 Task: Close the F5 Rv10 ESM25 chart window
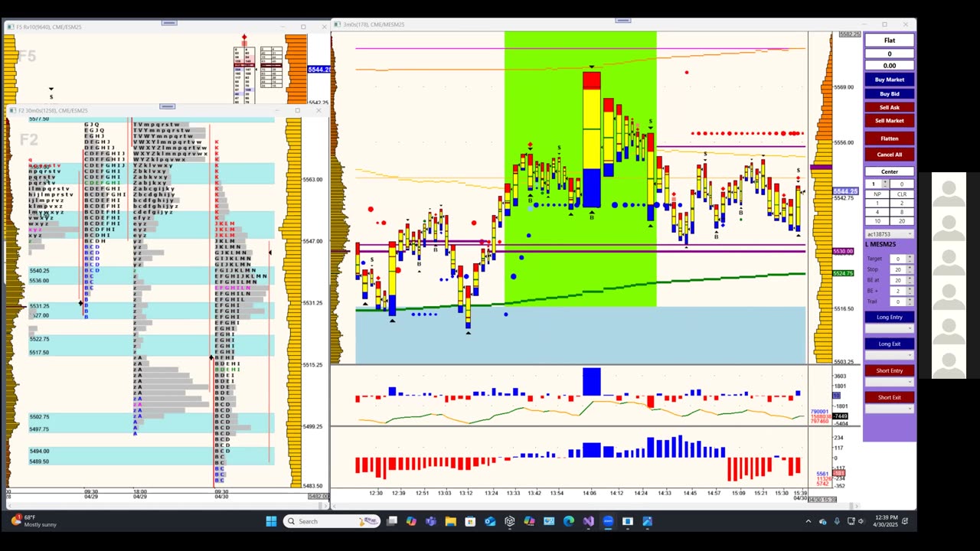(324, 27)
